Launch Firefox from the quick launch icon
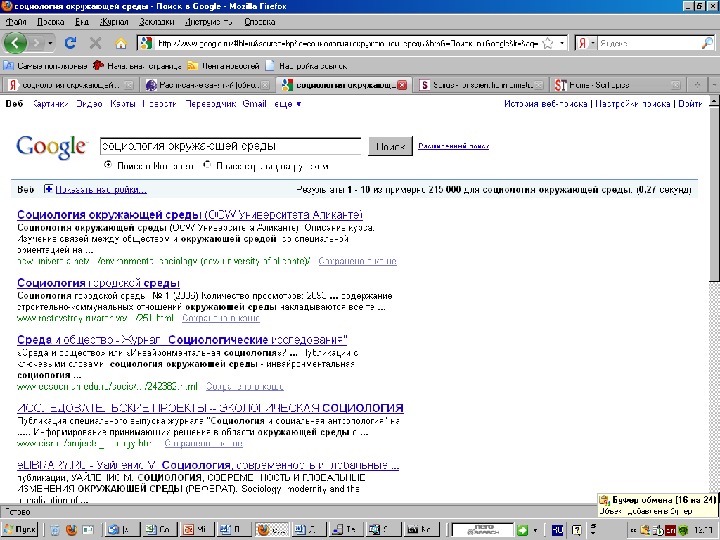This screenshot has height=540, width=720. point(71,530)
